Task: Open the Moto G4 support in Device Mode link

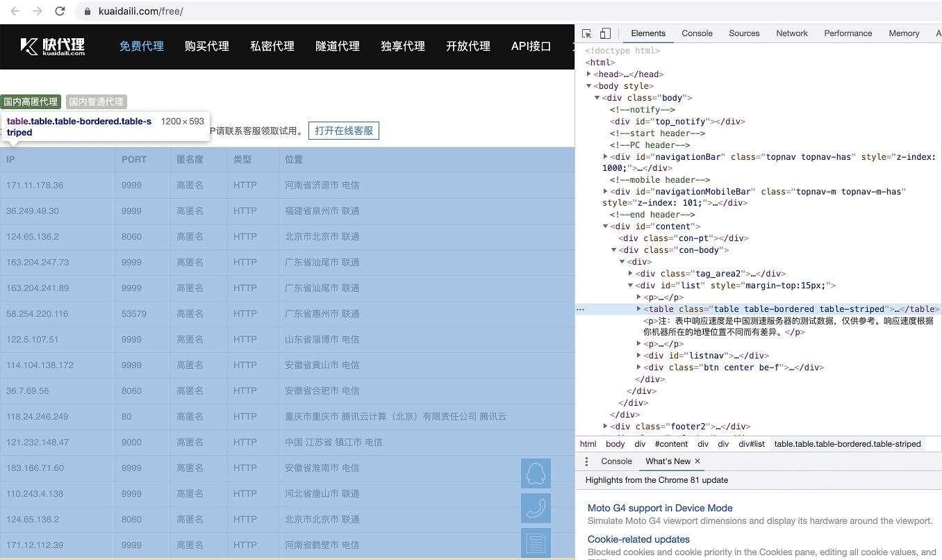Action: [x=660, y=508]
